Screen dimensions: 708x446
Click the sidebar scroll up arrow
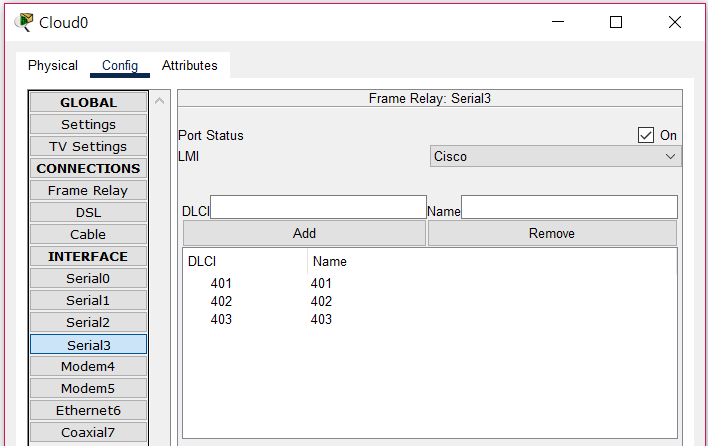coord(159,101)
